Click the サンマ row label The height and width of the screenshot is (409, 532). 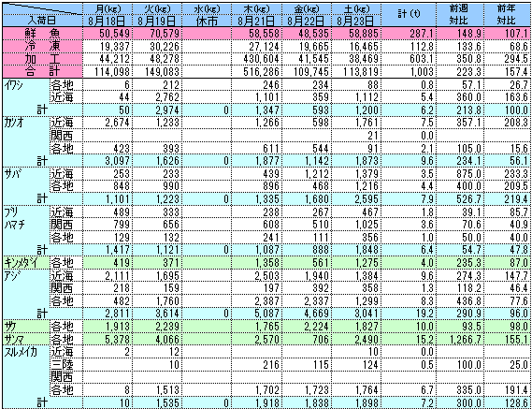pos(26,339)
